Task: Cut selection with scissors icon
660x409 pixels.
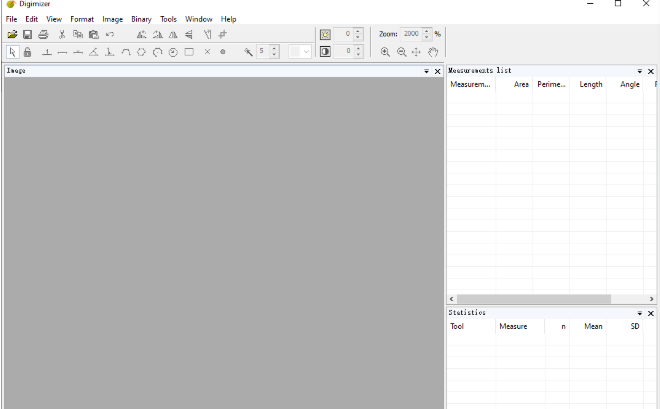Action: tap(62, 35)
